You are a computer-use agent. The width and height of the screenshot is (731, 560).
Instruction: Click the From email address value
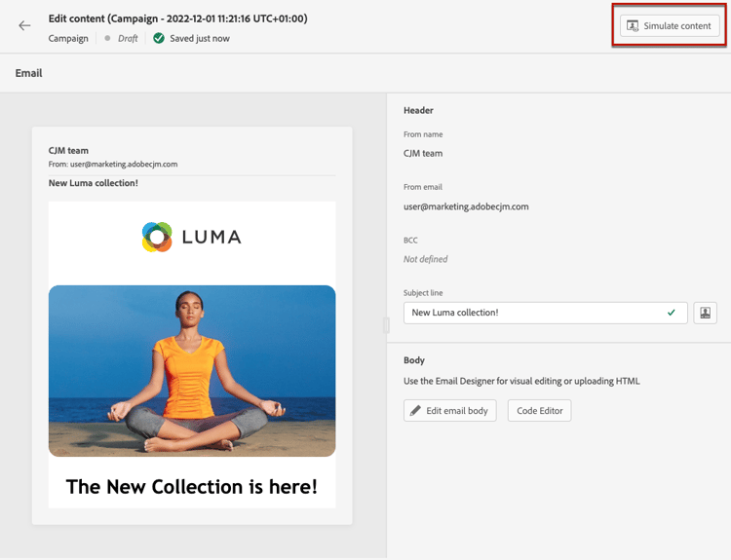click(466, 206)
